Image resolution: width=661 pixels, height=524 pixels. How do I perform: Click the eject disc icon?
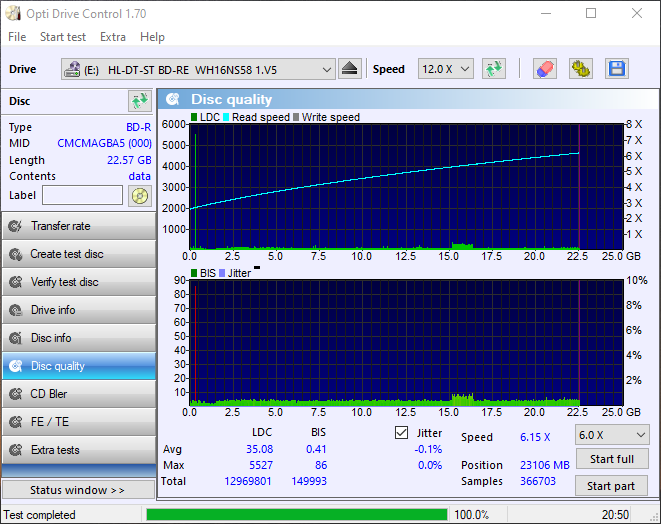pyautogui.click(x=349, y=69)
